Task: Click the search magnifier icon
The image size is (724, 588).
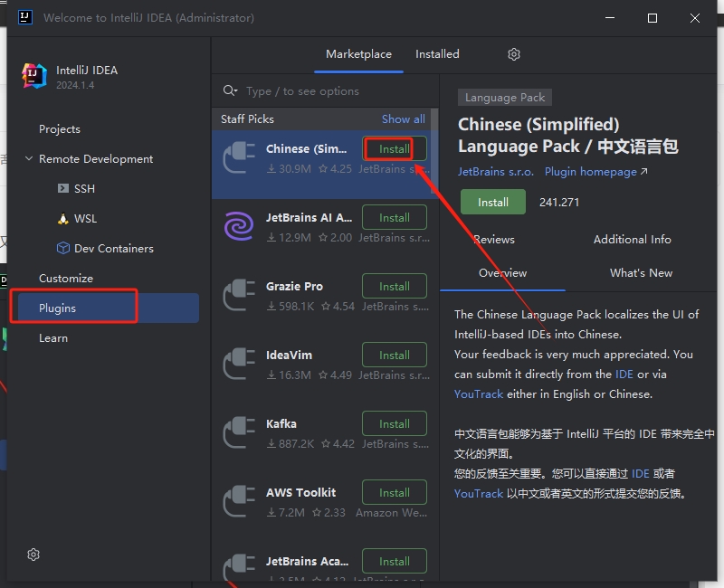Action: click(231, 91)
